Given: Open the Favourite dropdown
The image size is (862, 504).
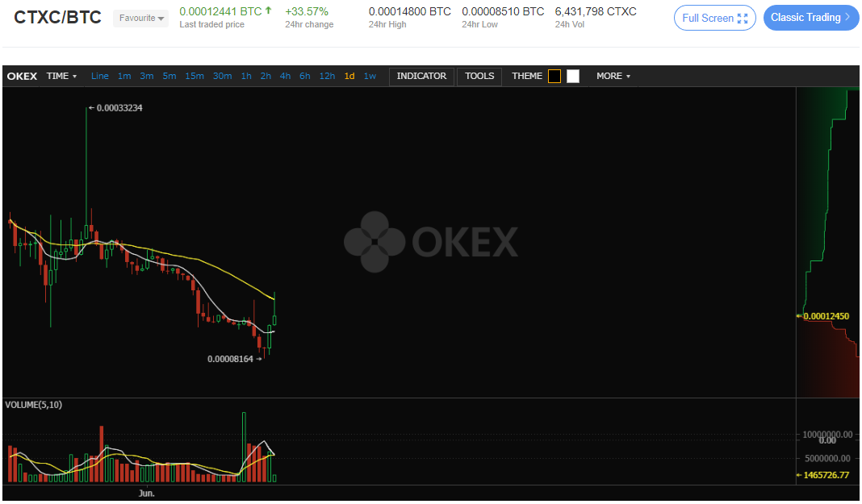Looking at the screenshot, I should (141, 18).
